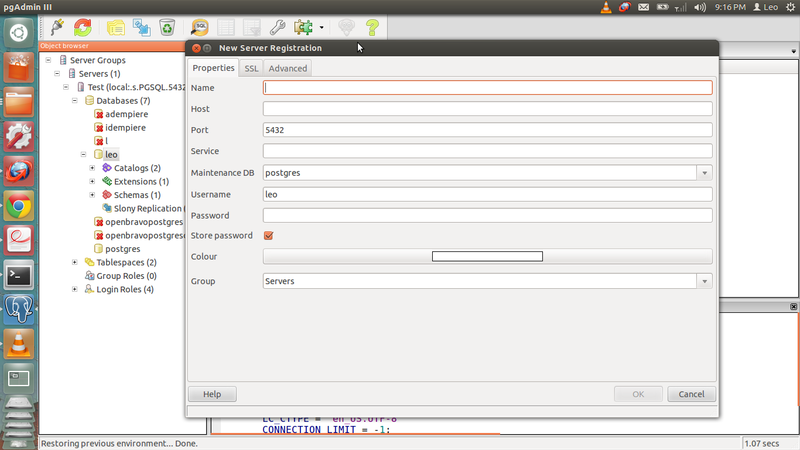
Task: Click the Cancel button
Action: click(691, 394)
